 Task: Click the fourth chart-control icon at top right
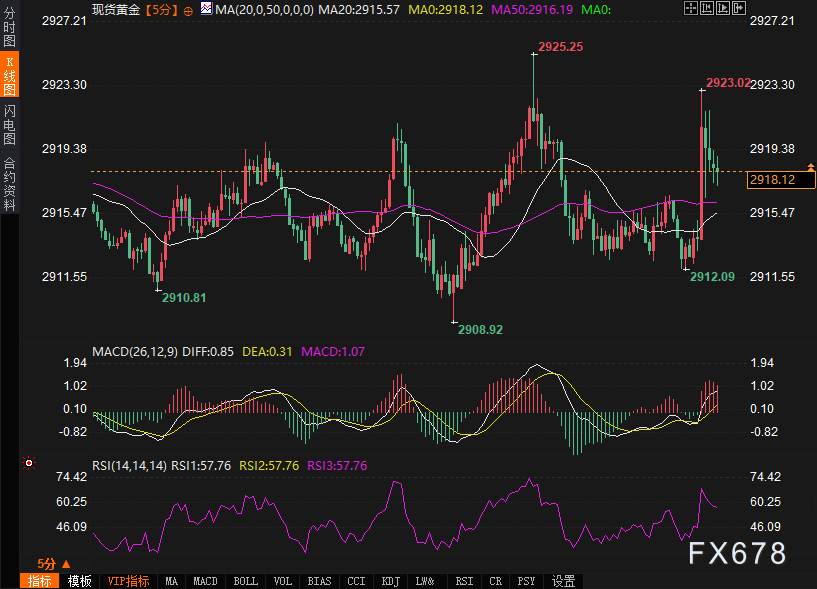737,9
